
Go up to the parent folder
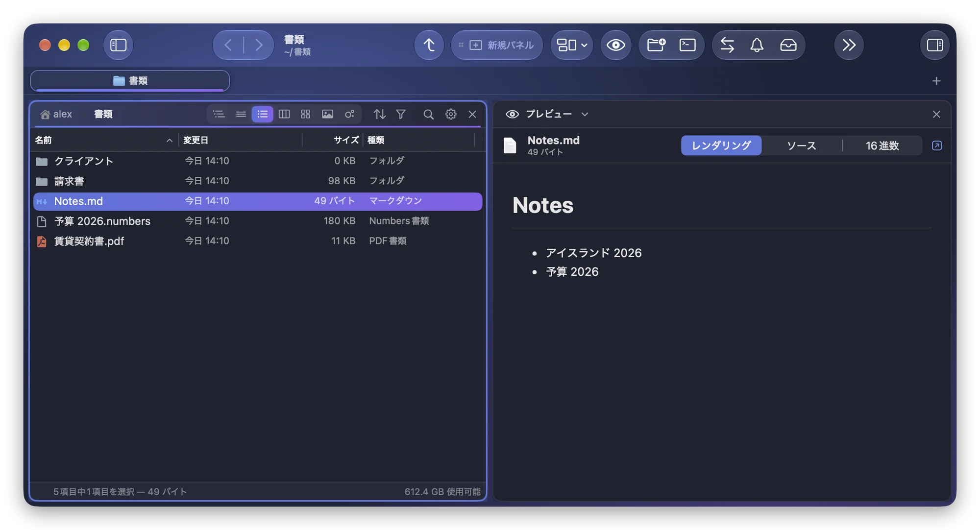coord(429,45)
